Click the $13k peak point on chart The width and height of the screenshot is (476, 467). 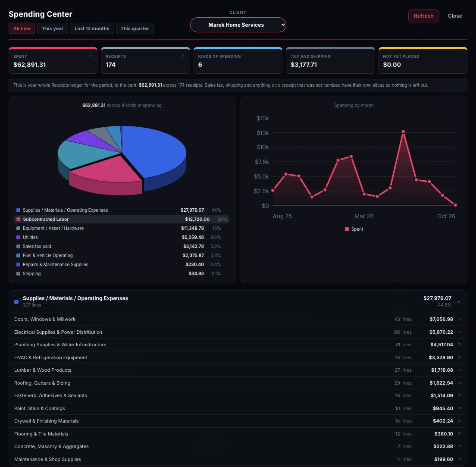403,132
